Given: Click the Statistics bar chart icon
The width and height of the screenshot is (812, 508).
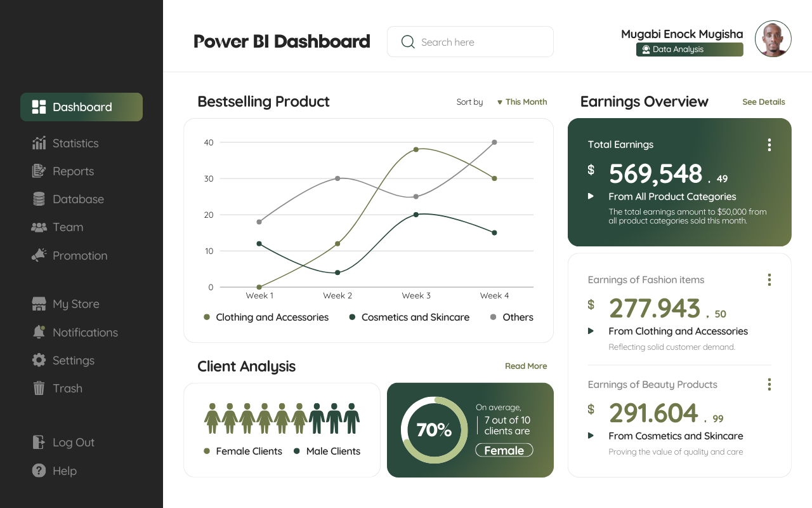Looking at the screenshot, I should [x=39, y=143].
